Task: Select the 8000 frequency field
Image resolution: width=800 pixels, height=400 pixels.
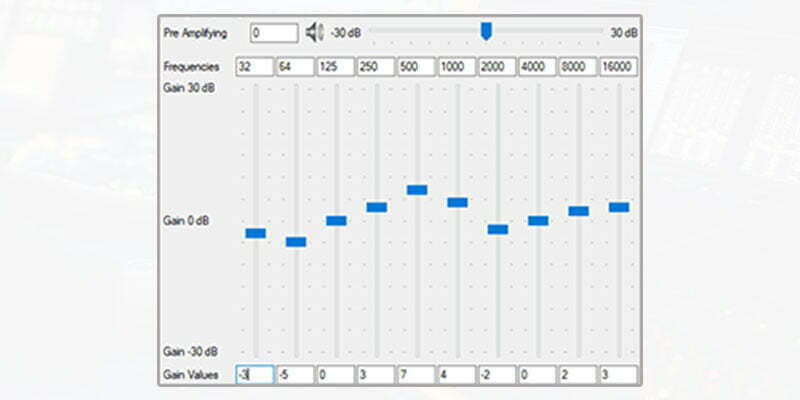Action: (578, 67)
